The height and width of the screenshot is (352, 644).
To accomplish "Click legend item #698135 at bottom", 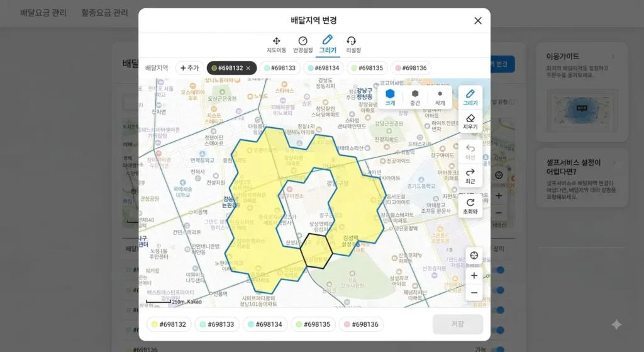I will (313, 324).
